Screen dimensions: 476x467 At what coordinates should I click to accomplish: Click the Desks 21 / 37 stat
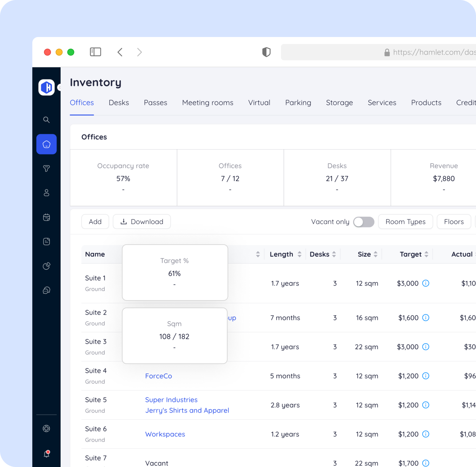click(x=337, y=178)
